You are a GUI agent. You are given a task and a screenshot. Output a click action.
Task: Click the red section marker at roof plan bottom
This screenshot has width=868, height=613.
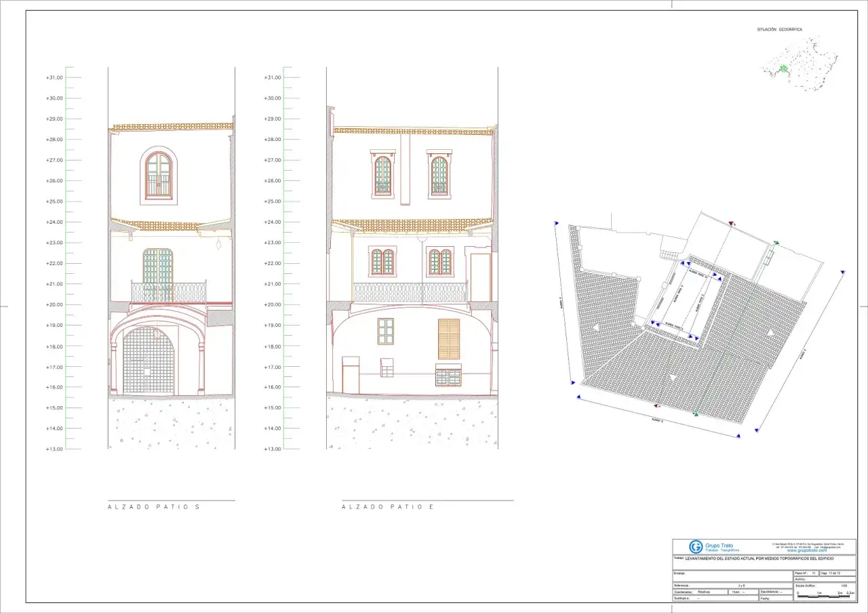(x=656, y=405)
